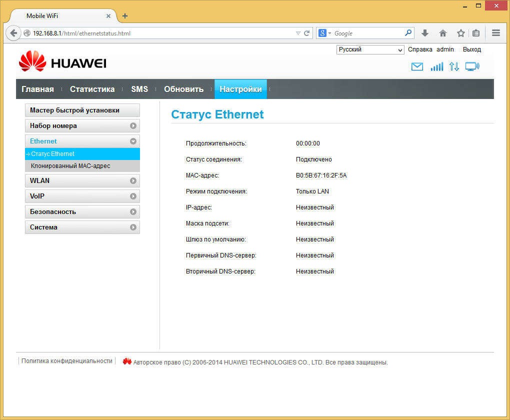This screenshot has width=510, height=420.
Task: Click the Huawei logo
Action: click(63, 61)
